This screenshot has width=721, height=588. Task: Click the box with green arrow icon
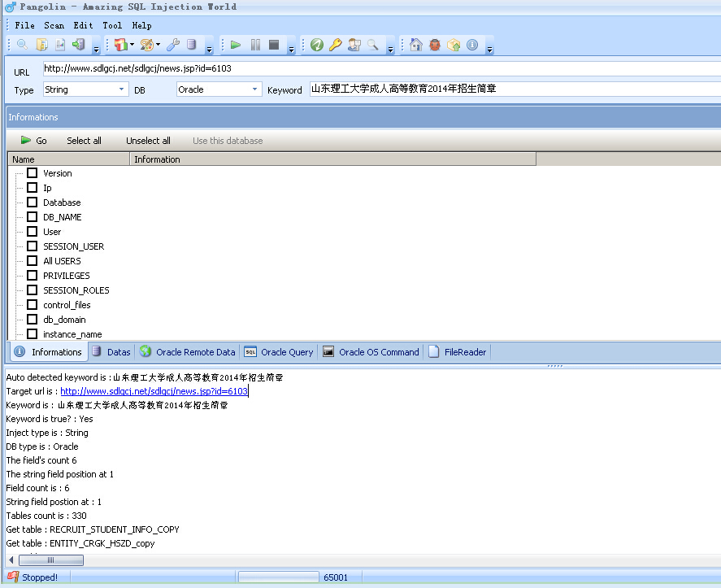[454, 45]
